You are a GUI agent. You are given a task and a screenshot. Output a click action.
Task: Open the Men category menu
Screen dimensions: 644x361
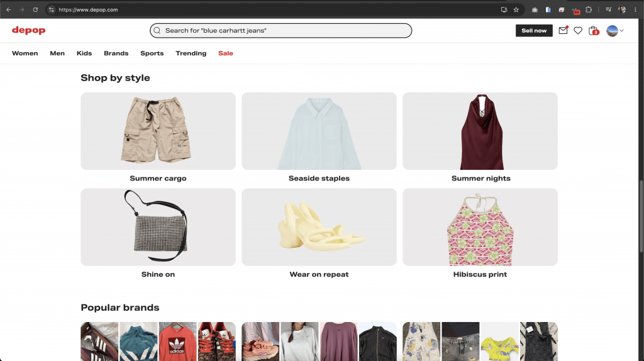(57, 53)
